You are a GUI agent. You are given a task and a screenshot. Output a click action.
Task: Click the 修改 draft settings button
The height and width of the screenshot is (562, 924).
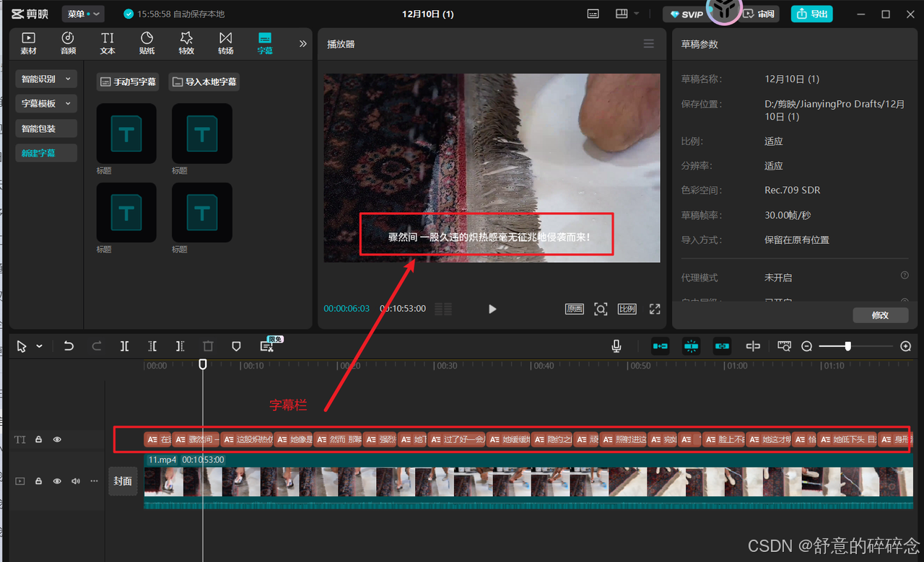pos(881,315)
